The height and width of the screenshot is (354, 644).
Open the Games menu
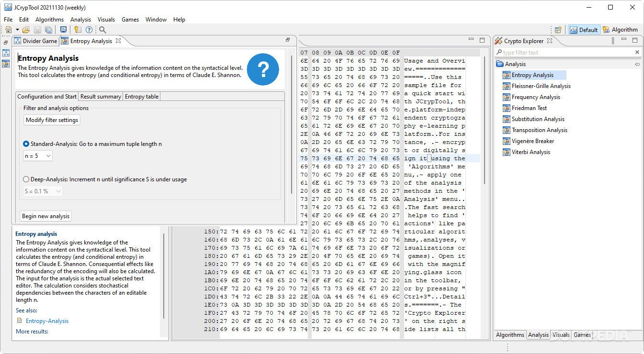coord(130,20)
